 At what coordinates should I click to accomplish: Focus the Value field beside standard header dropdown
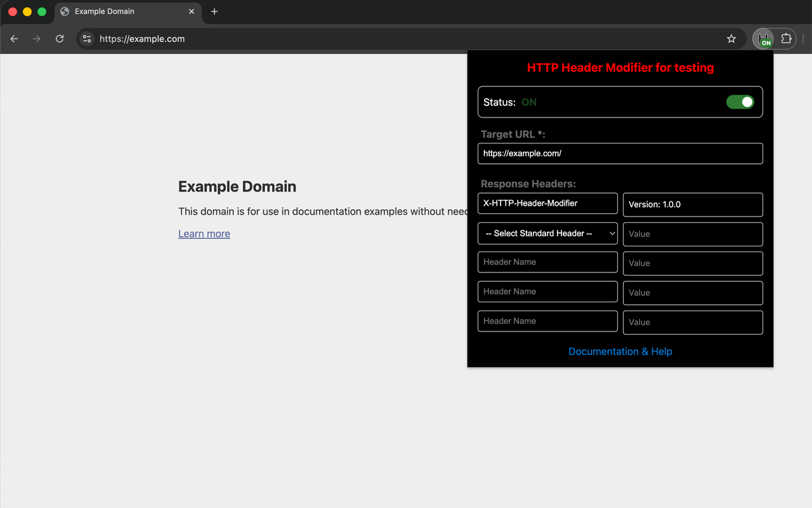693,234
